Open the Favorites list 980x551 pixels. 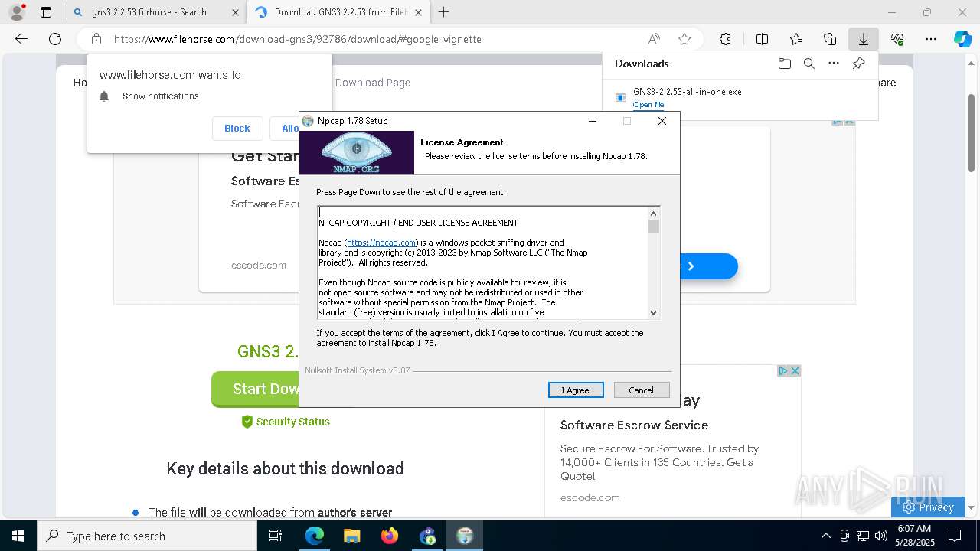point(796,39)
